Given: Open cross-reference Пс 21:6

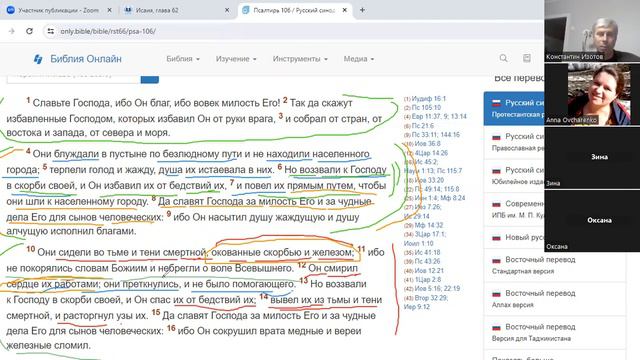Looking at the screenshot, I should (x=422, y=125).
